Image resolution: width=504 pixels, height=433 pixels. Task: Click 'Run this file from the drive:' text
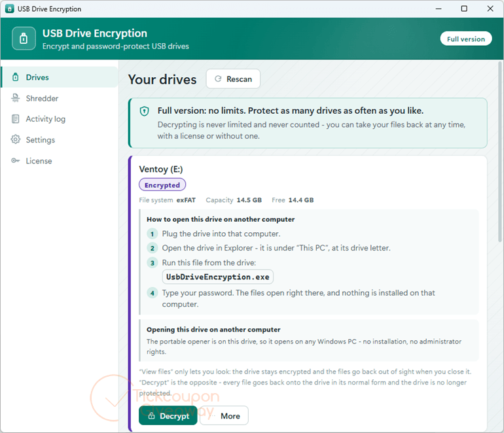tap(209, 263)
